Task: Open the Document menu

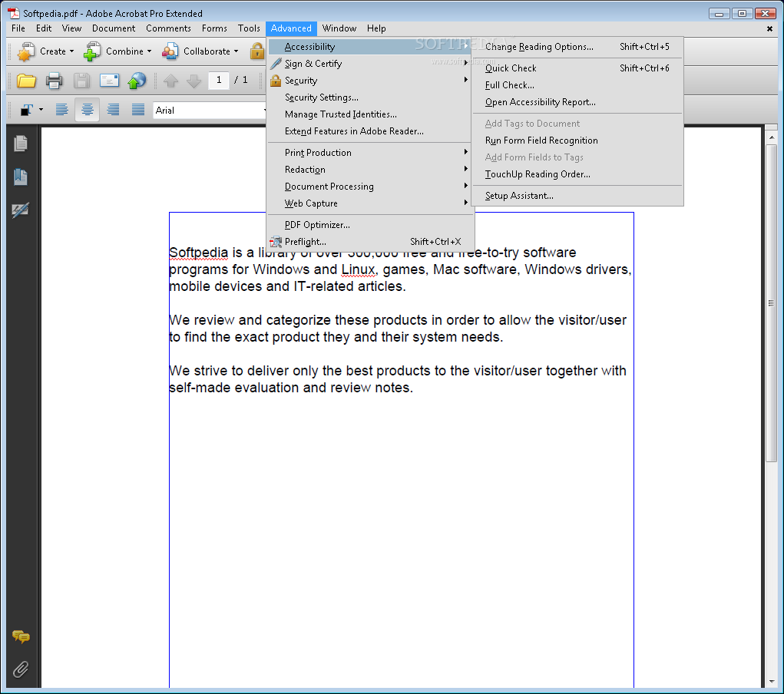Action: [114, 28]
